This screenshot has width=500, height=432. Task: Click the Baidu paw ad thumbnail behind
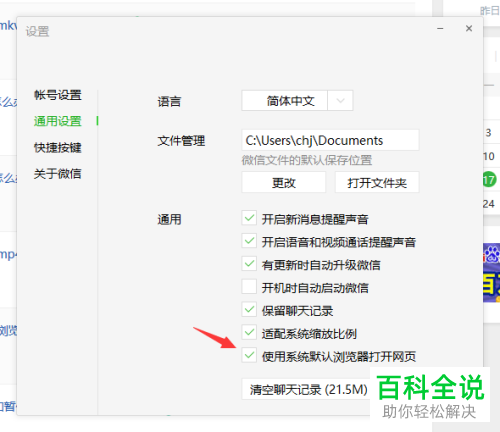click(492, 272)
